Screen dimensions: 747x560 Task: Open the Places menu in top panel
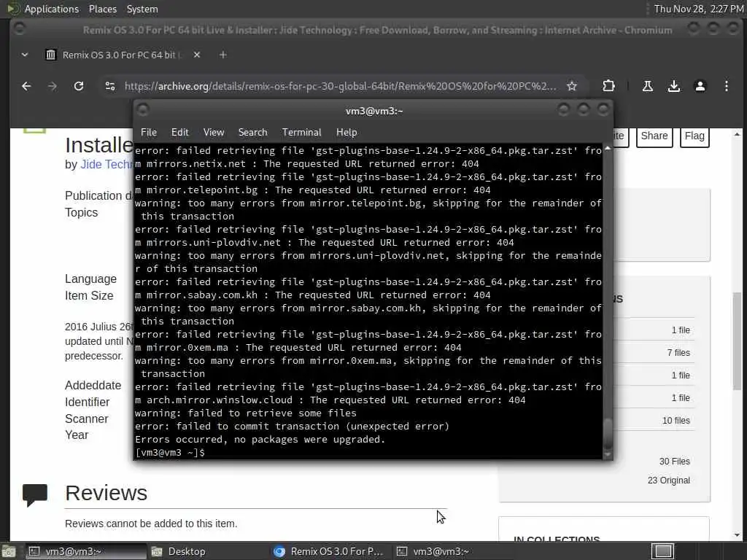(x=102, y=9)
